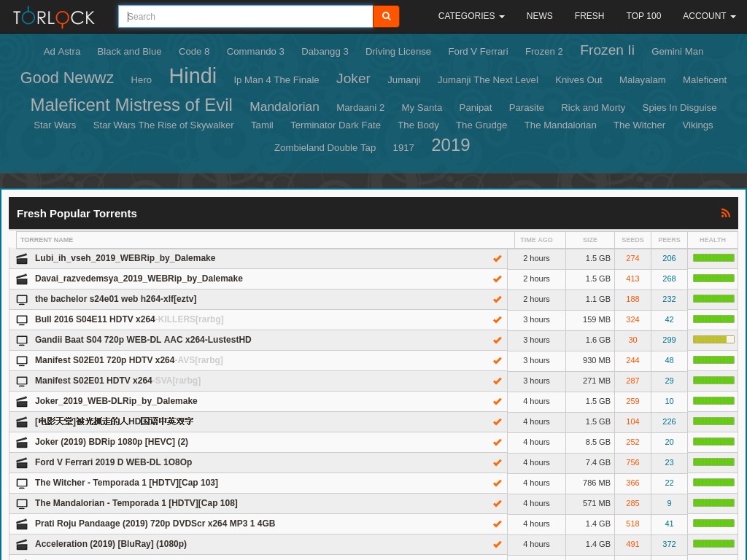The width and height of the screenshot is (747, 560).
Task: Open the Knives Out tag
Action: [578, 80]
